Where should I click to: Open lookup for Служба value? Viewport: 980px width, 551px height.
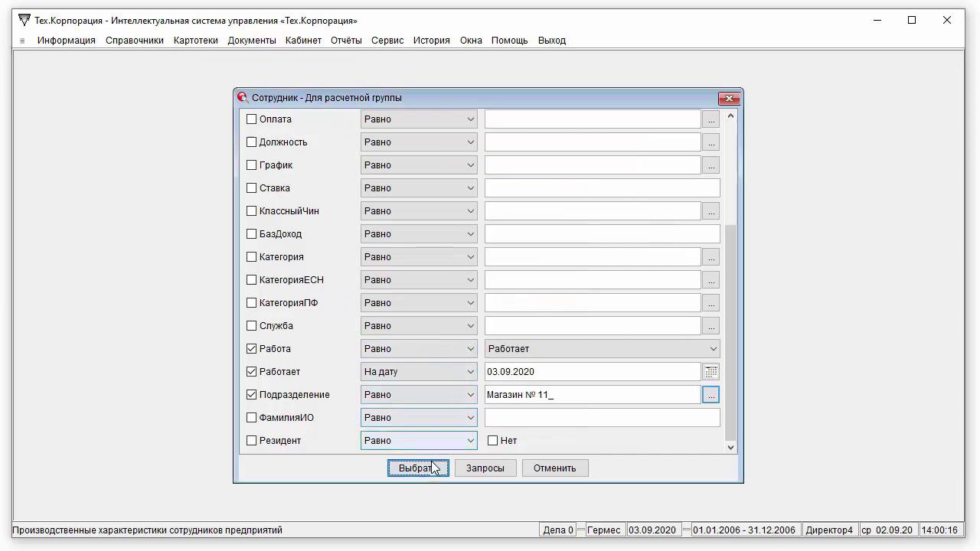pyautogui.click(x=711, y=326)
